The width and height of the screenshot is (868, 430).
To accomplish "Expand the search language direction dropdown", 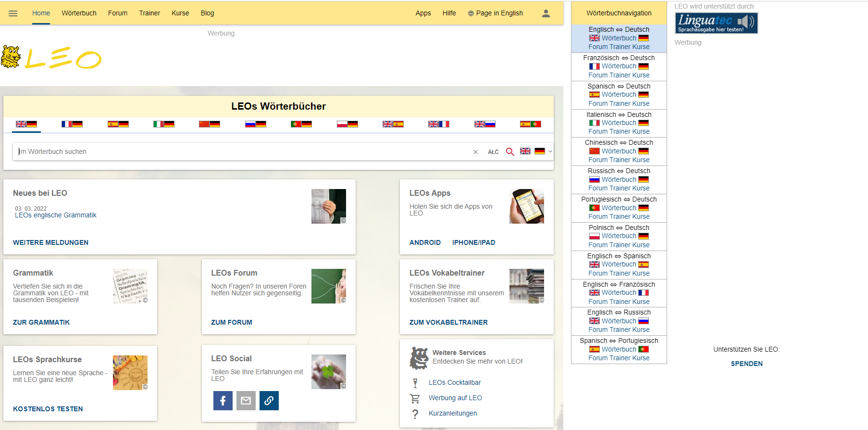I will click(x=550, y=152).
